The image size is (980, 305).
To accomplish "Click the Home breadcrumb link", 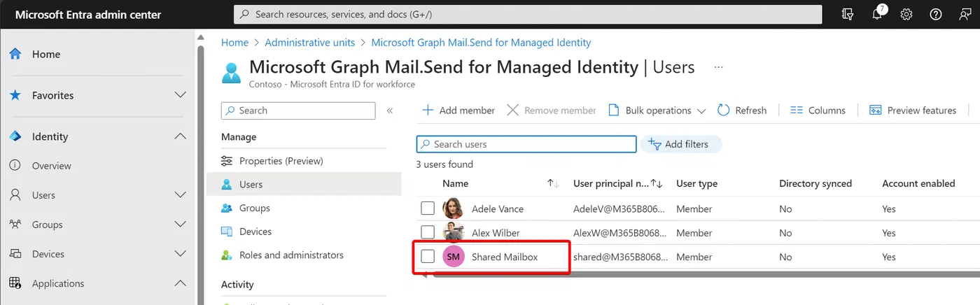I will [234, 43].
